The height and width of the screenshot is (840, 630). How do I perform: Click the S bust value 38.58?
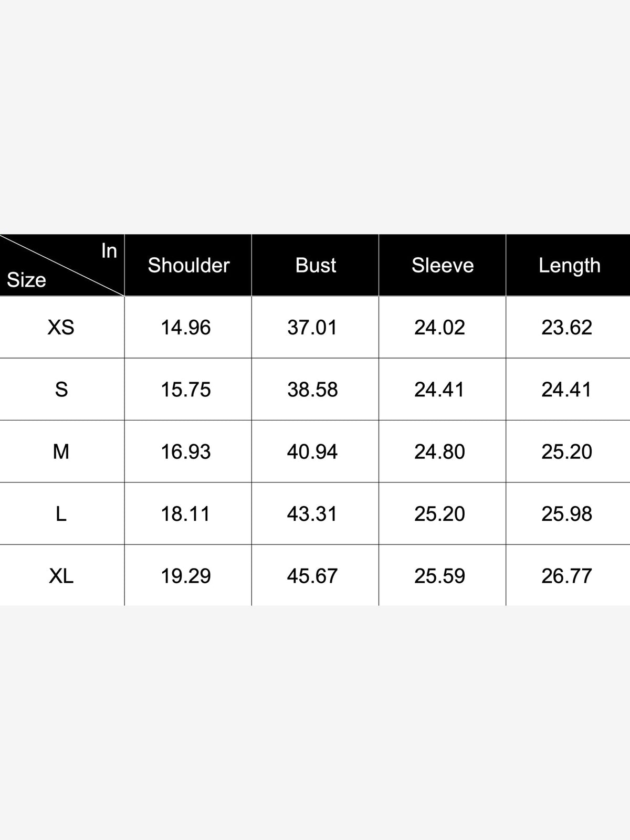click(x=312, y=390)
